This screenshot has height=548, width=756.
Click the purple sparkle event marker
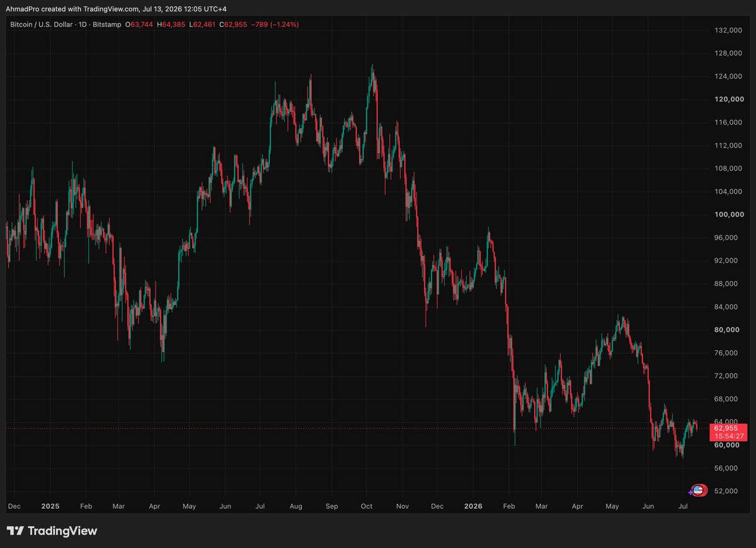690,491
